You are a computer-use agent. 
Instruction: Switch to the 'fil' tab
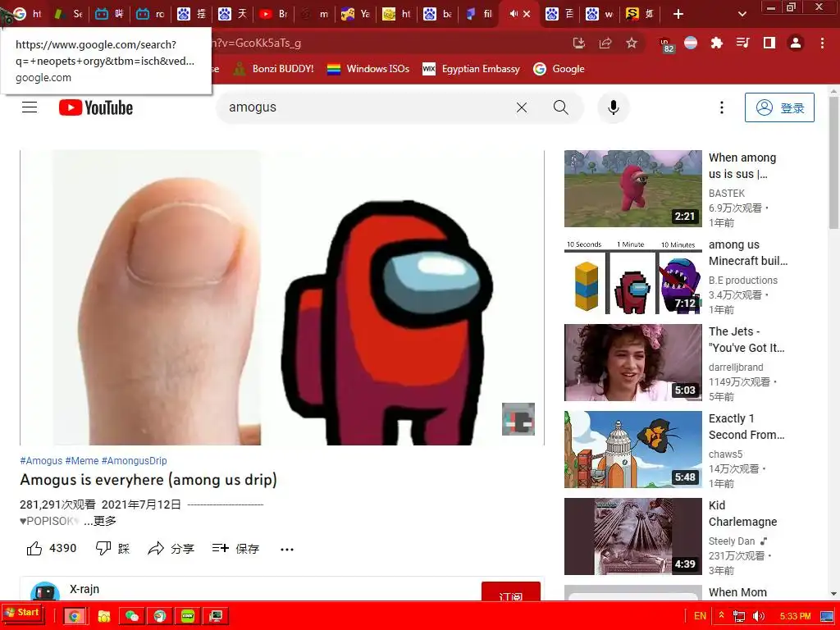coord(478,14)
